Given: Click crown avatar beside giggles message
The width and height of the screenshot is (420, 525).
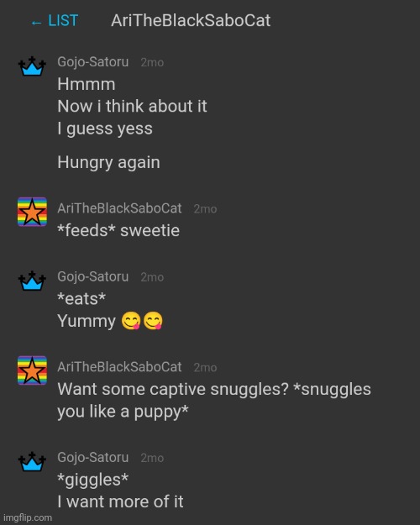Looking at the screenshot, I should [x=32, y=462].
